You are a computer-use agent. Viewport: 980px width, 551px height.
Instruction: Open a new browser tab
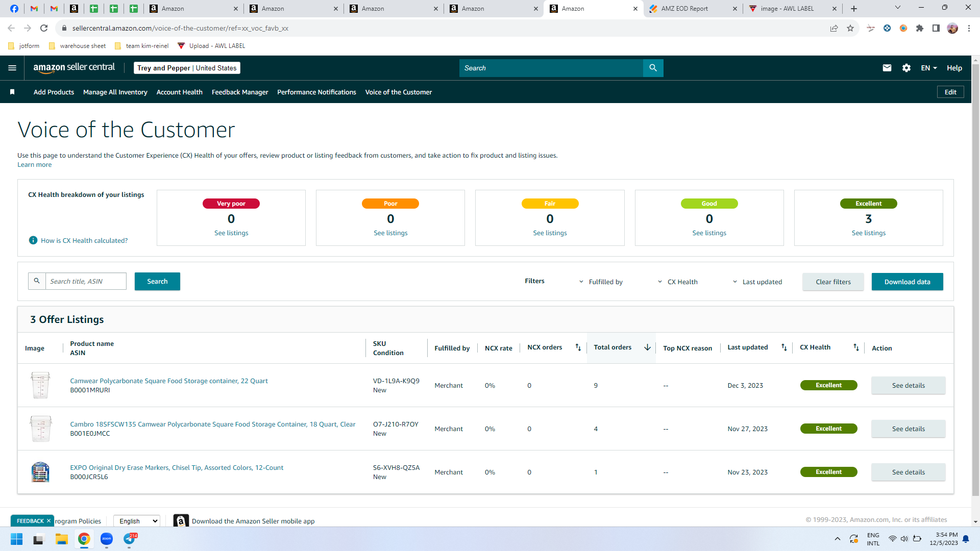click(854, 9)
